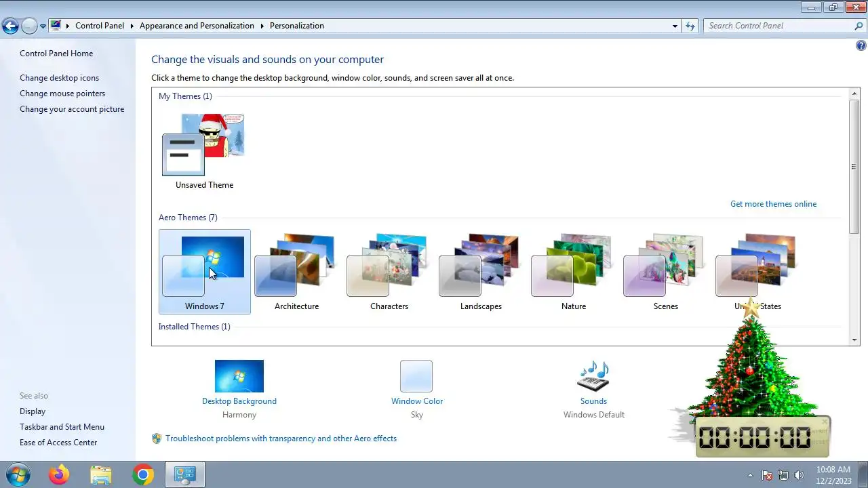This screenshot has width=868, height=488.
Task: Click the troubleshoot shield icon
Action: [x=157, y=439]
